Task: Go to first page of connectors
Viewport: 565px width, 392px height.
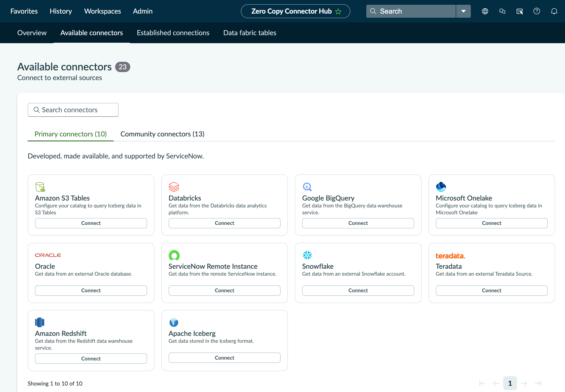Action: [x=482, y=383]
